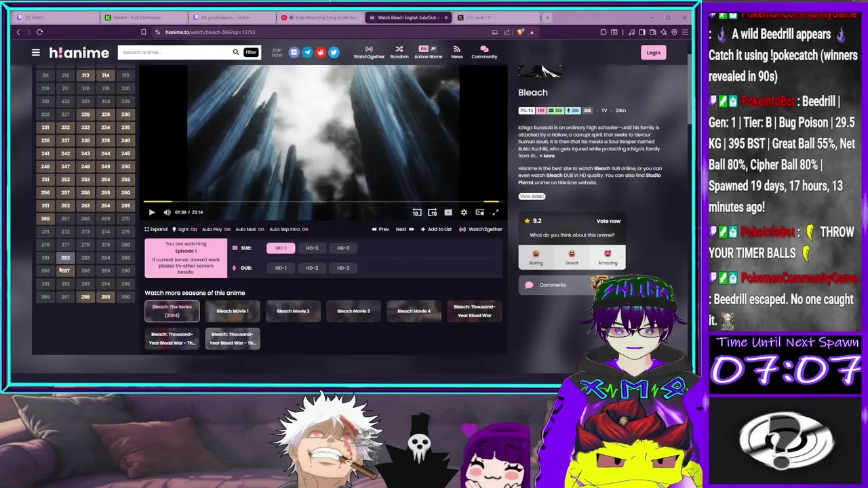Open the Twitter join link icon

coord(334,52)
